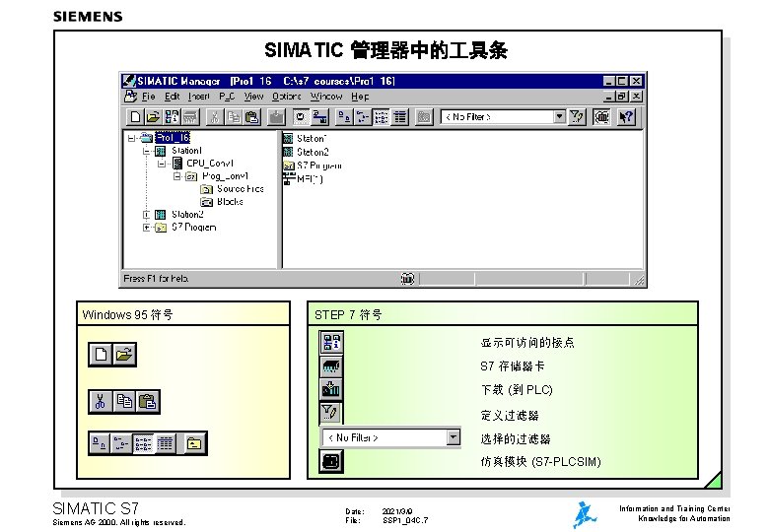Open the Insert menu
Viewport: 769px width, 532px height.
tap(198, 97)
